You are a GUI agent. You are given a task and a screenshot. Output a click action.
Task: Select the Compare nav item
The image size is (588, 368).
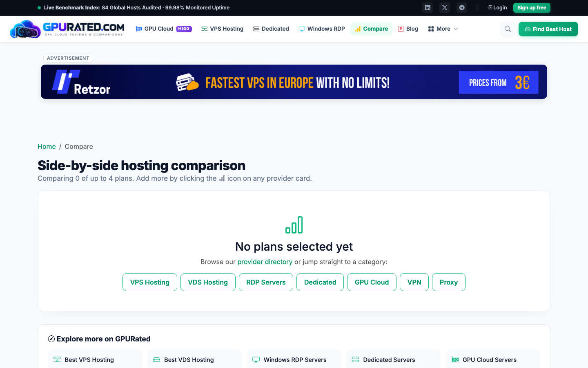tap(371, 29)
